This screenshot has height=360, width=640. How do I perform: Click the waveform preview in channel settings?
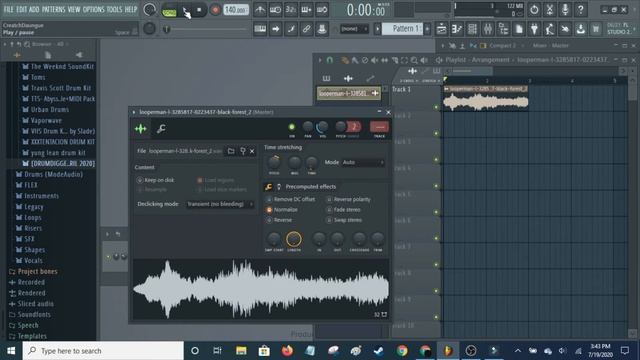click(x=260, y=289)
